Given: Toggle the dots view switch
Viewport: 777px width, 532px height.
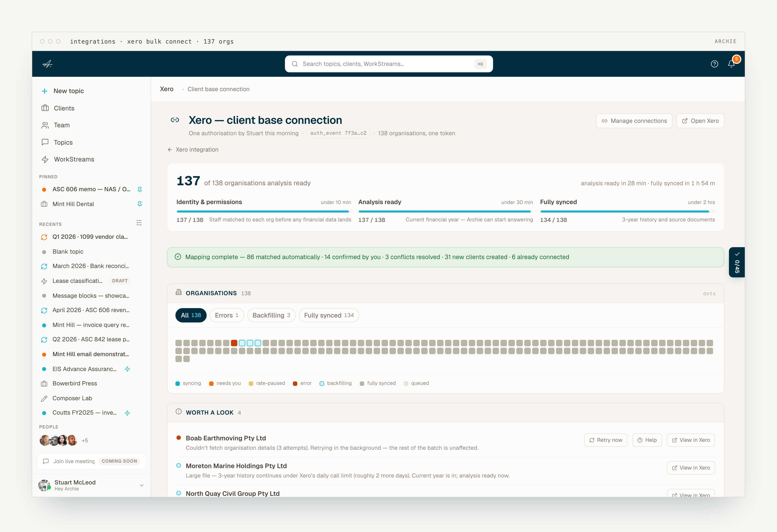Looking at the screenshot, I should [x=709, y=293].
